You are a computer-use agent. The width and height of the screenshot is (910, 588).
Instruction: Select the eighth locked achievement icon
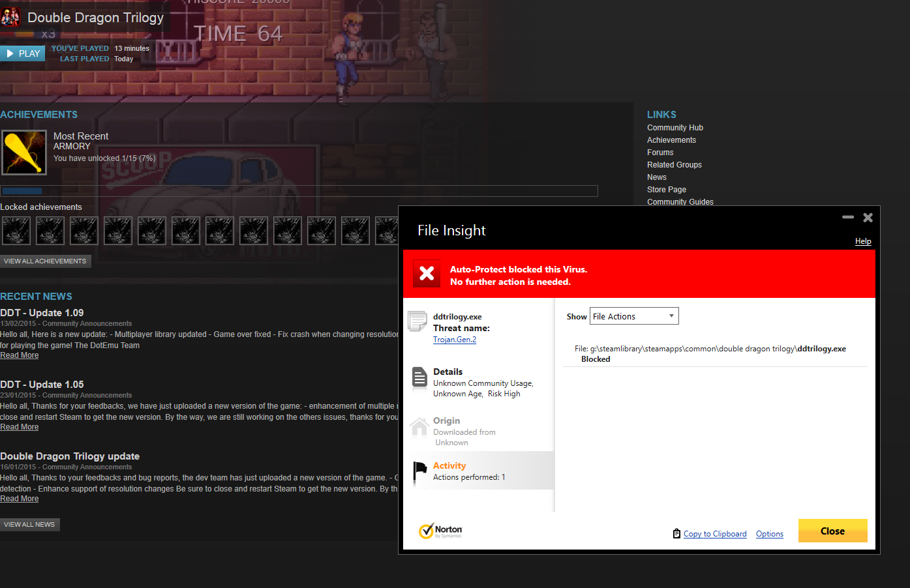point(254,231)
